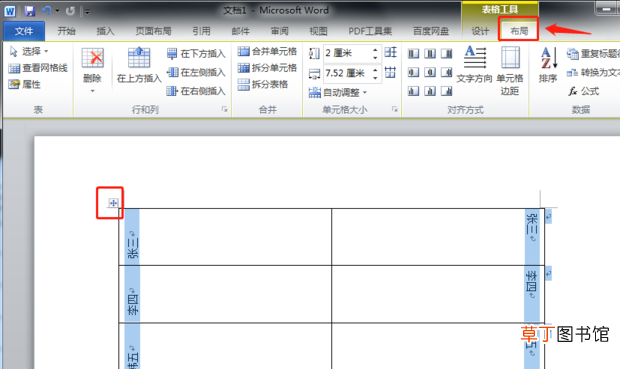Click the left cell containing 李四
The image size is (620, 369).
tap(225, 294)
